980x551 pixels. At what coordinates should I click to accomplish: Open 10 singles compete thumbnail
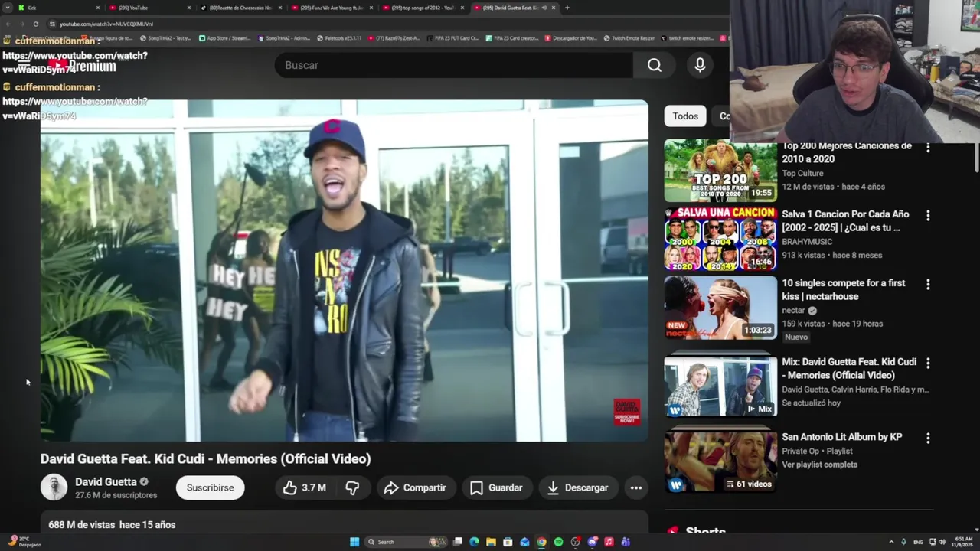[x=720, y=308]
